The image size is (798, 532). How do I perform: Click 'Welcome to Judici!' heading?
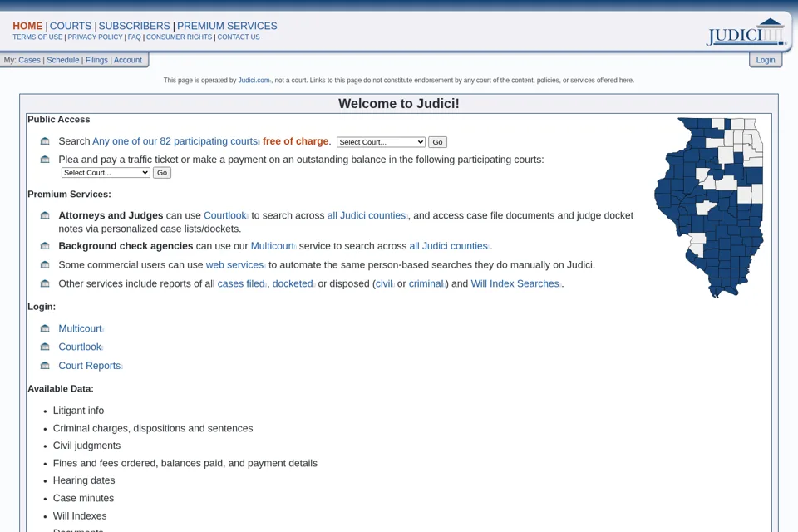click(x=399, y=103)
